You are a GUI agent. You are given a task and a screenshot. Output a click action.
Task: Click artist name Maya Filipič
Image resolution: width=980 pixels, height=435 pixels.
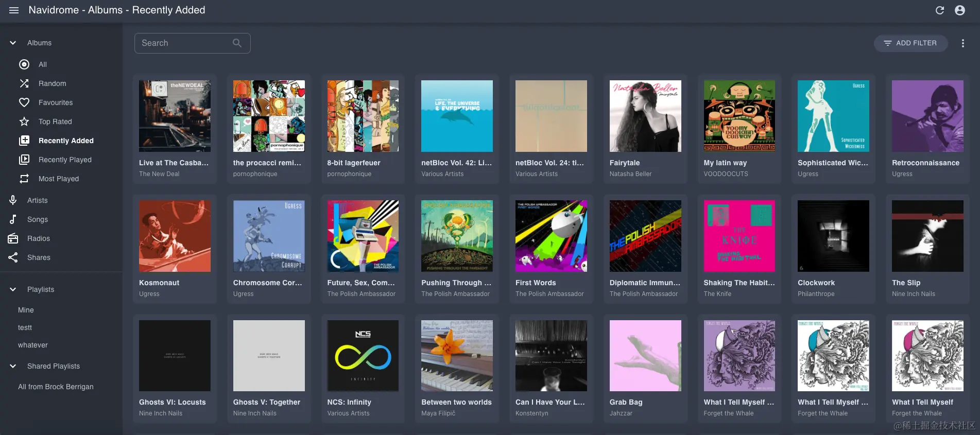(438, 413)
